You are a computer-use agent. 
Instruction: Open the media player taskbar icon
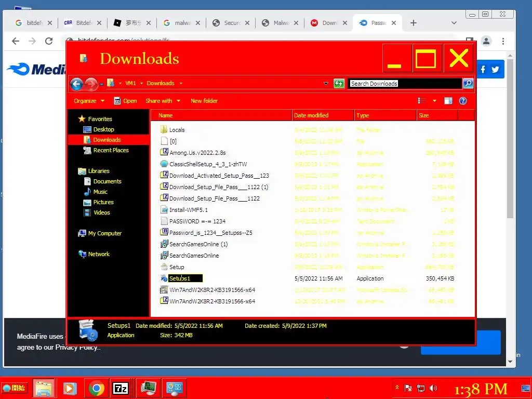[x=70, y=388]
